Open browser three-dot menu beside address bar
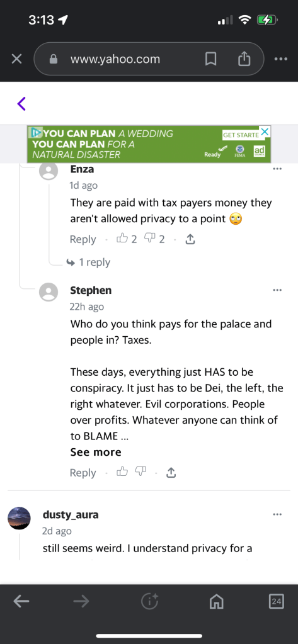 [x=281, y=60]
